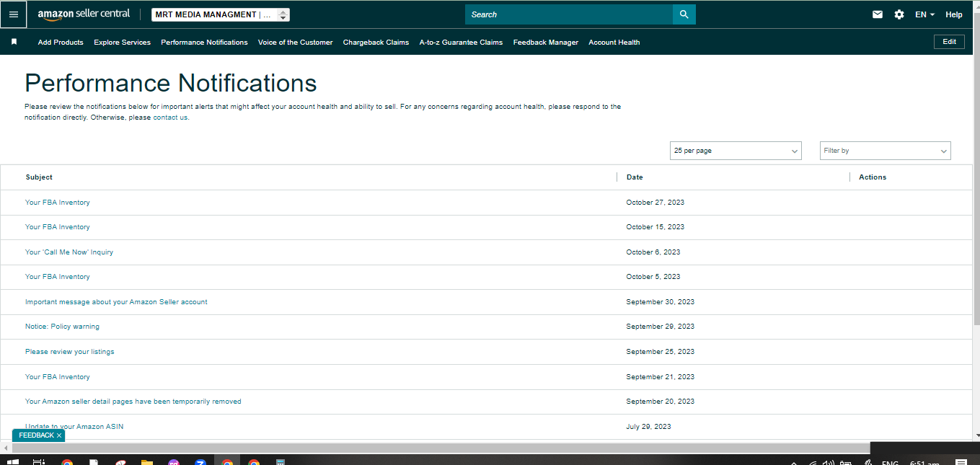Open Explore Services in the navigation bar
Image resolution: width=980 pixels, height=465 pixels.
click(123, 43)
